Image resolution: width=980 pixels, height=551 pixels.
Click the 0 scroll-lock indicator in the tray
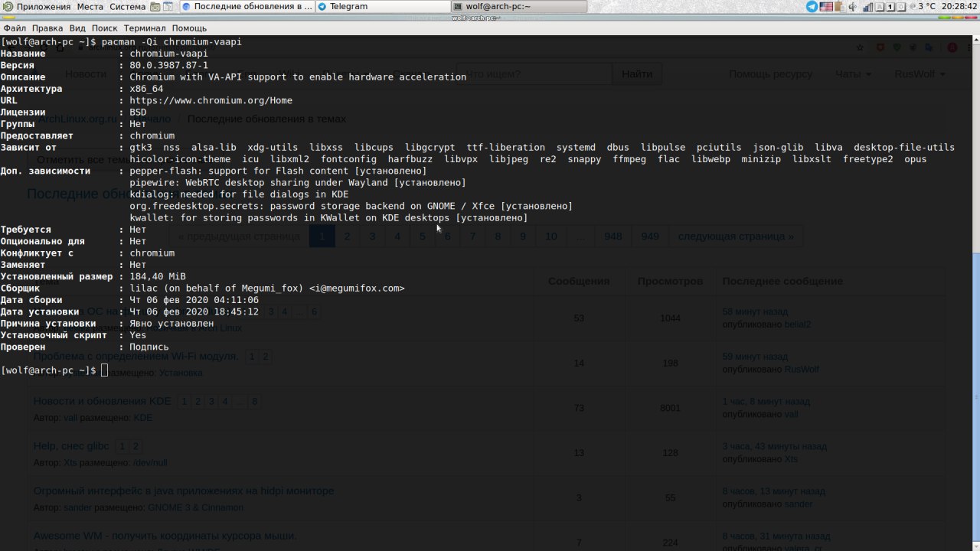click(901, 6)
